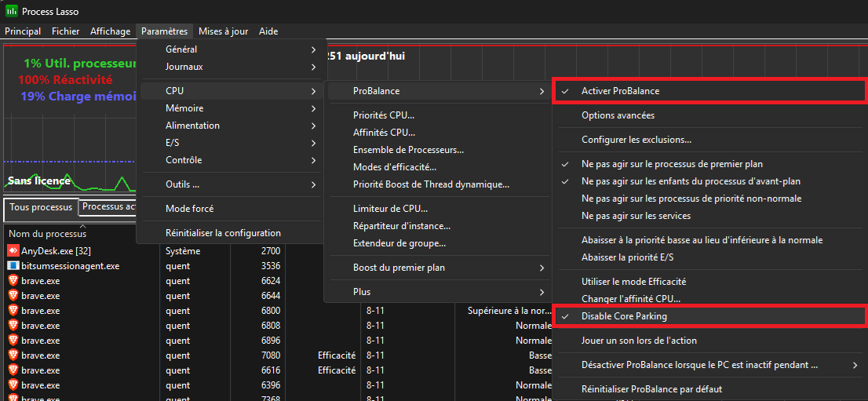Open Ensemble de Processeurs... entry
This screenshot has width=868, height=401.
(437, 150)
